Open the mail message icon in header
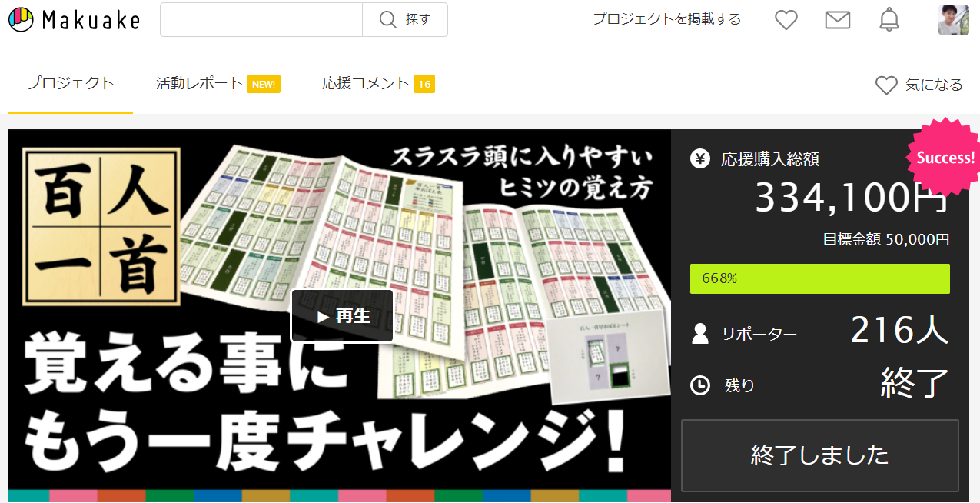Screen dimensions: 980x503 [838, 20]
